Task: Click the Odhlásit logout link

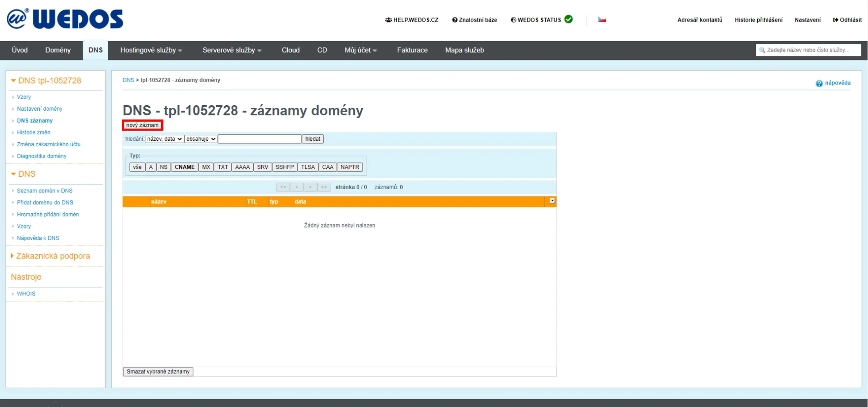Action: pos(847,20)
